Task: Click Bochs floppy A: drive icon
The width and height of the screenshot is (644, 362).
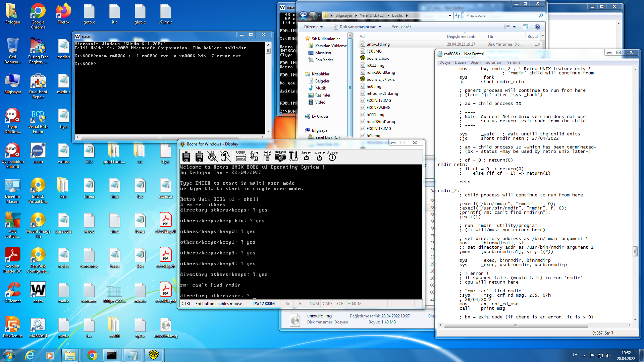Action: (186, 156)
